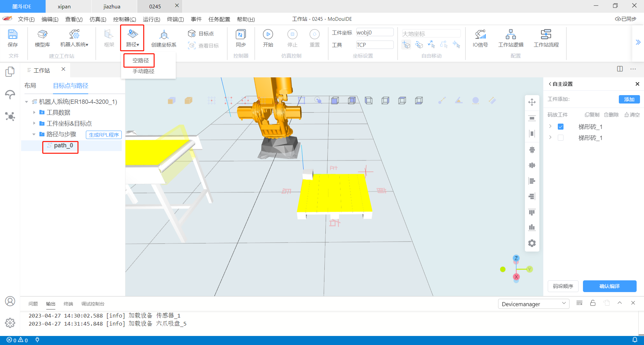Open Workstation Logic (工作站逻辑) icon

pos(511,34)
